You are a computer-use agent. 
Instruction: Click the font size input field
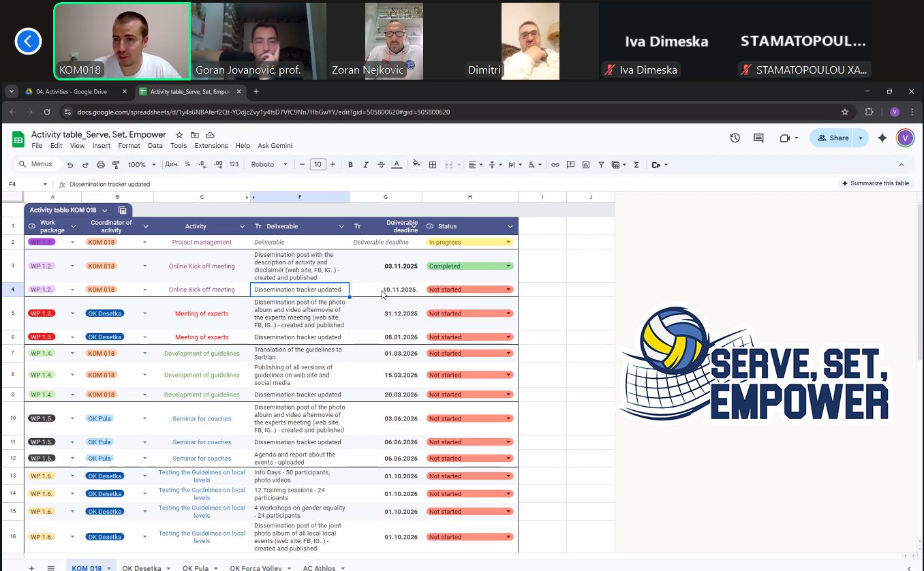[318, 164]
